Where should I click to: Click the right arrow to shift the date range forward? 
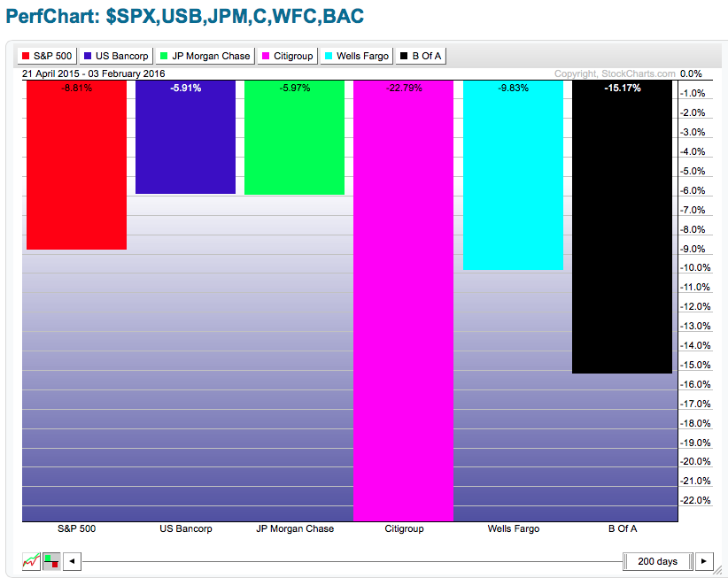pos(704,561)
